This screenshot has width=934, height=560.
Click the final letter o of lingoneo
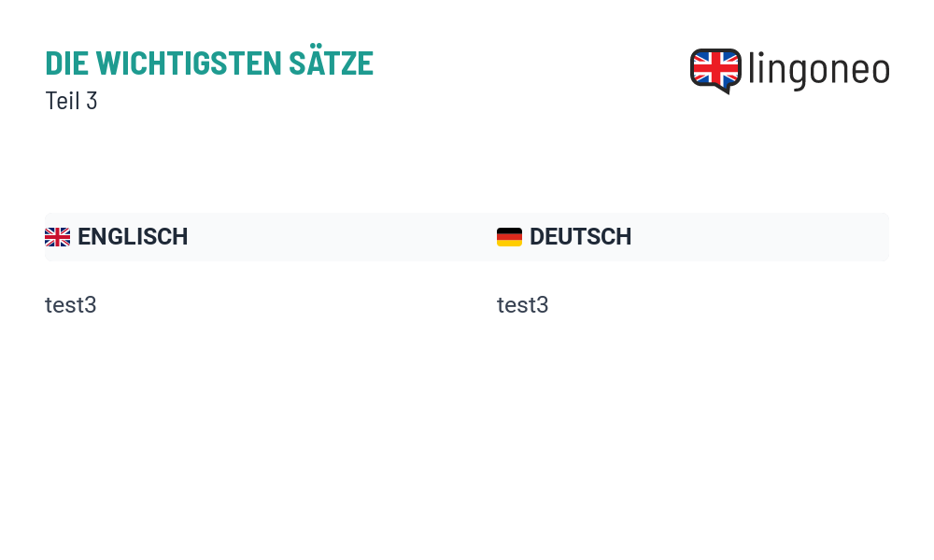(x=879, y=71)
